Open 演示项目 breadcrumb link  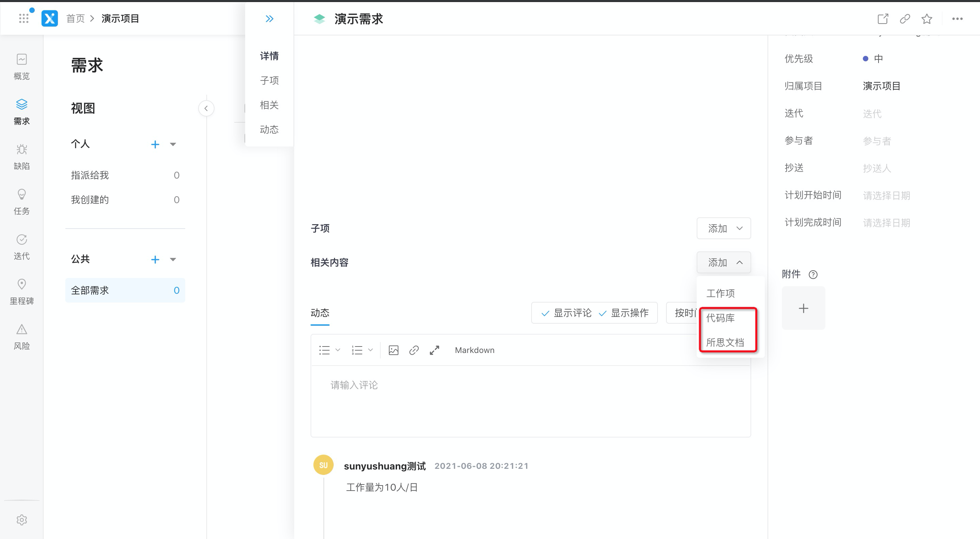(x=120, y=18)
